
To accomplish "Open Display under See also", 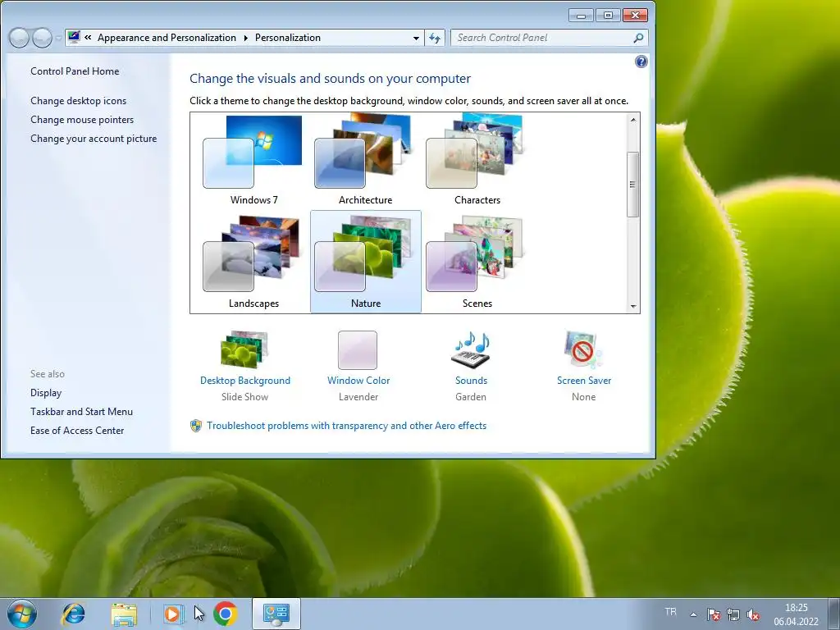I will pos(46,393).
